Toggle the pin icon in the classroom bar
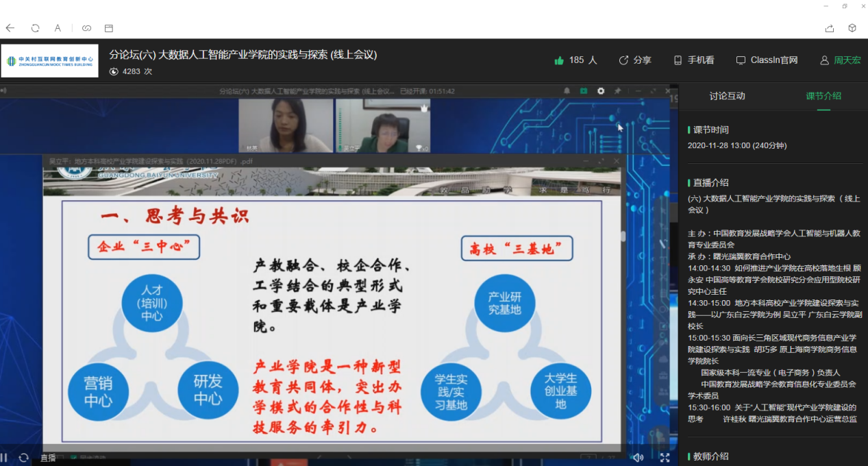868x466 pixels. click(x=617, y=90)
